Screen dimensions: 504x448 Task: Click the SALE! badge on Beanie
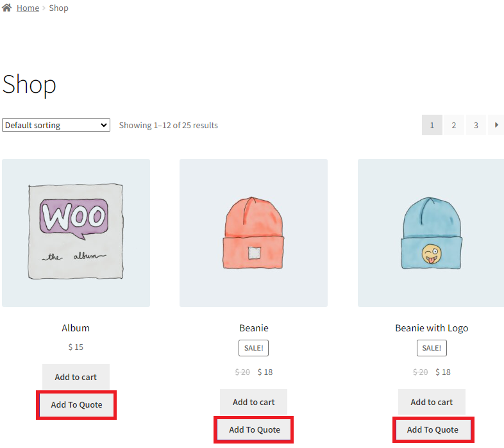coord(253,348)
